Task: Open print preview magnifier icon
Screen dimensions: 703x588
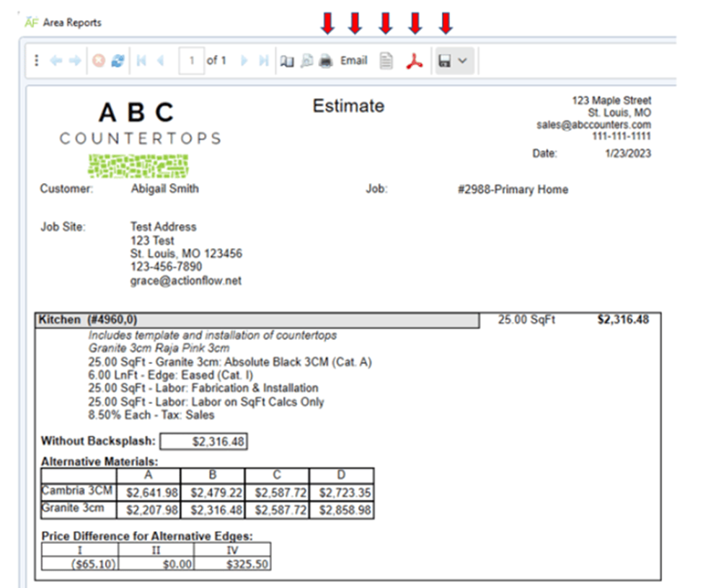Action: [307, 60]
